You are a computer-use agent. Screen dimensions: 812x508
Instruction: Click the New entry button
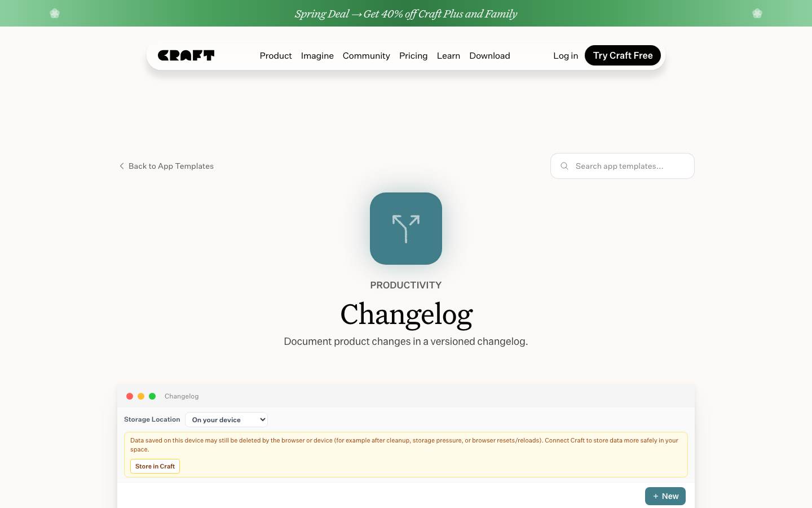tap(665, 496)
